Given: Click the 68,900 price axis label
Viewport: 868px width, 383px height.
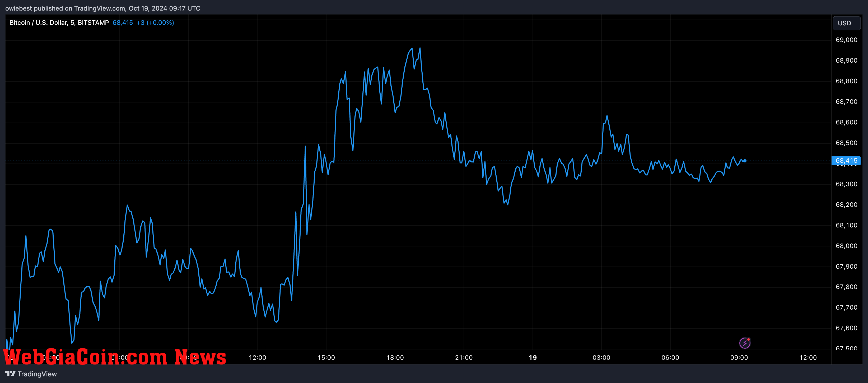Looking at the screenshot, I should coord(846,60).
